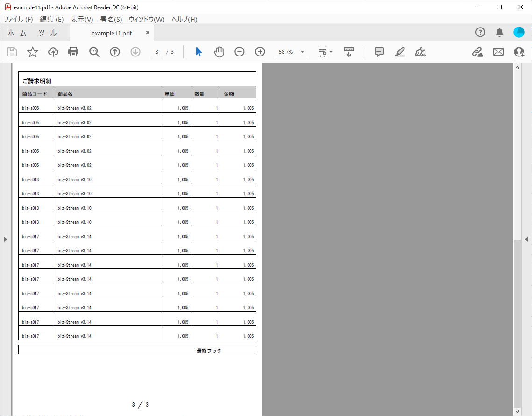The image size is (532, 416).
Task: Maximize the Acrobat Reader window
Action: pyautogui.click(x=499, y=7)
